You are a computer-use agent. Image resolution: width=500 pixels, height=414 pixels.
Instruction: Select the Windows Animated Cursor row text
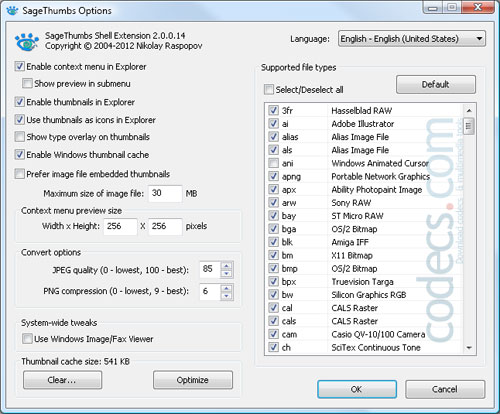pos(380,163)
